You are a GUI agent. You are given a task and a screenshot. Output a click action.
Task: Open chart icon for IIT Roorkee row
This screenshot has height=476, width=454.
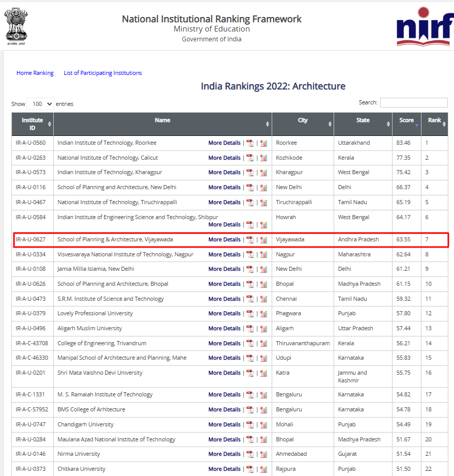click(x=264, y=143)
